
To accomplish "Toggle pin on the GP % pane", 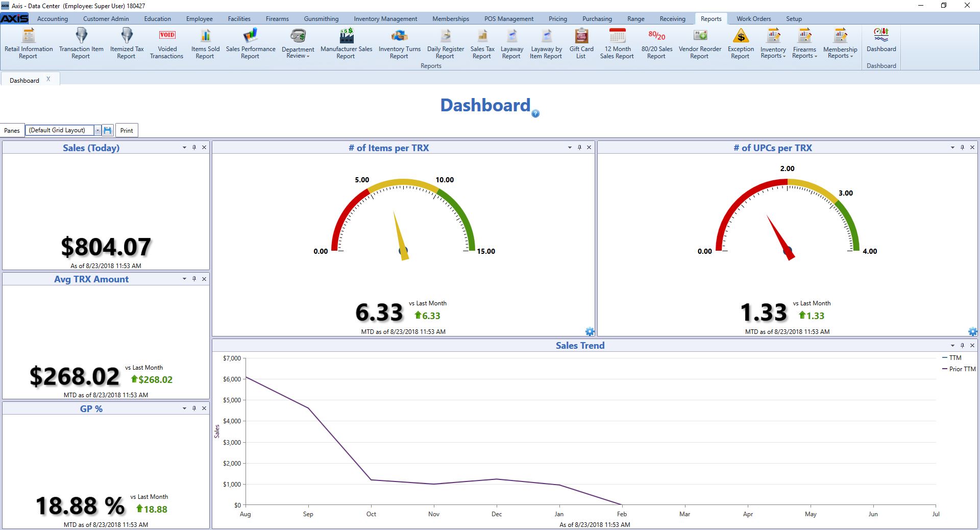I will tap(194, 408).
